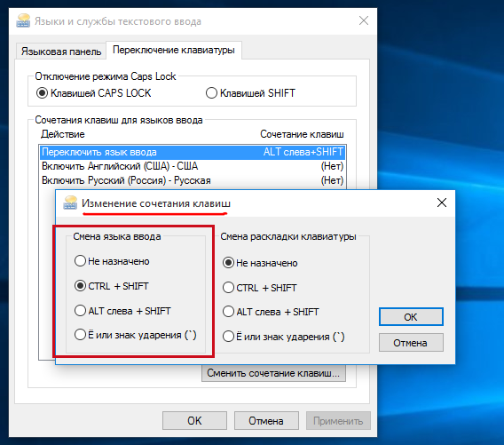
Task: Close the Языки и службы текстового ввода window
Action: 364,21
